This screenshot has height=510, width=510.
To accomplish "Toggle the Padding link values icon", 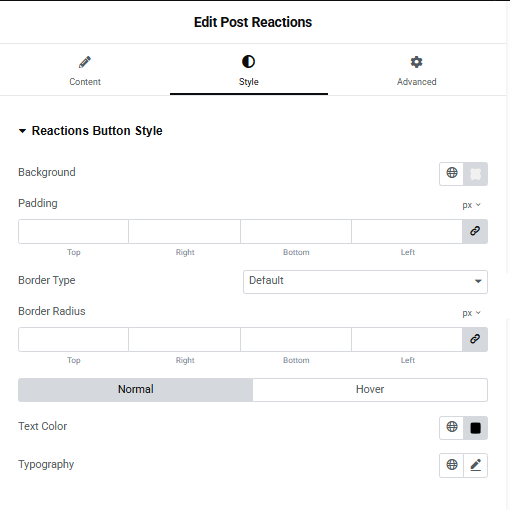I will [475, 231].
